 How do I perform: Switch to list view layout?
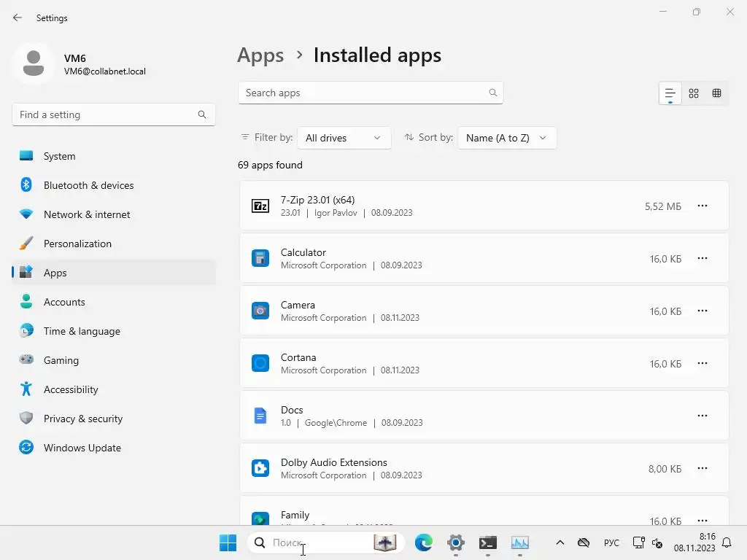(670, 93)
